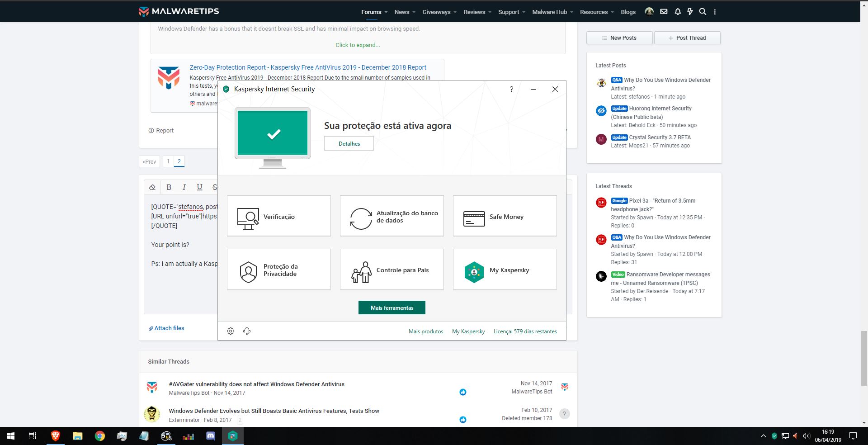This screenshot has height=445, width=868.
Task: Open the #AVGater vulnerability similar thread
Action: pyautogui.click(x=256, y=384)
